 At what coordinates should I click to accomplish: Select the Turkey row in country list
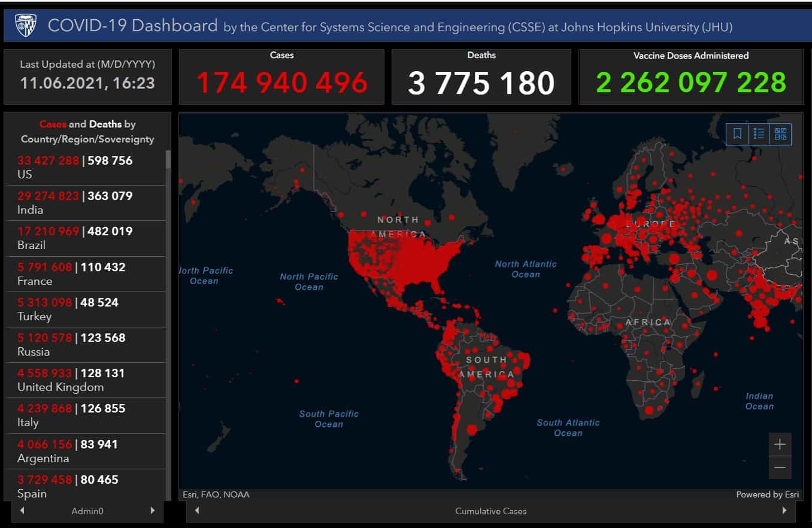click(x=86, y=309)
